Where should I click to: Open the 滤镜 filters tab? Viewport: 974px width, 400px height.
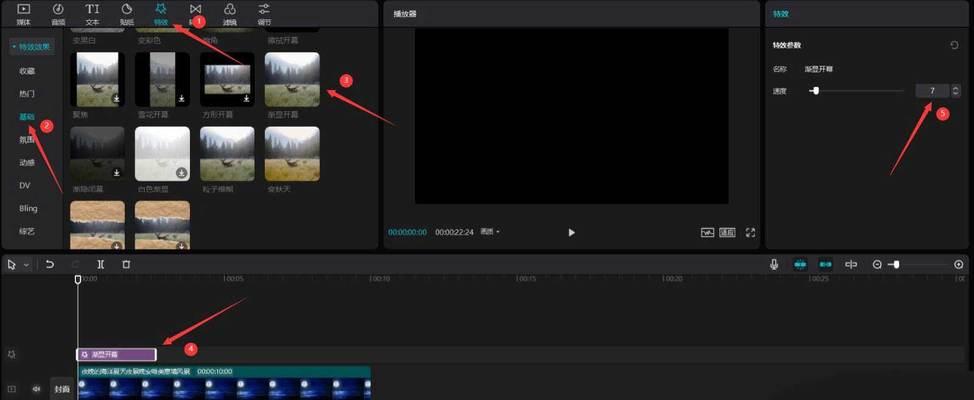pyautogui.click(x=230, y=14)
